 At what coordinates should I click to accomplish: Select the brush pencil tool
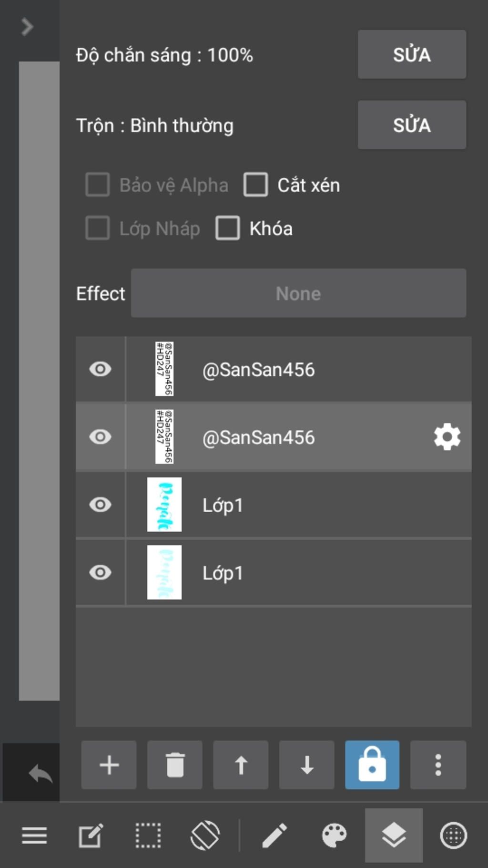point(274,836)
